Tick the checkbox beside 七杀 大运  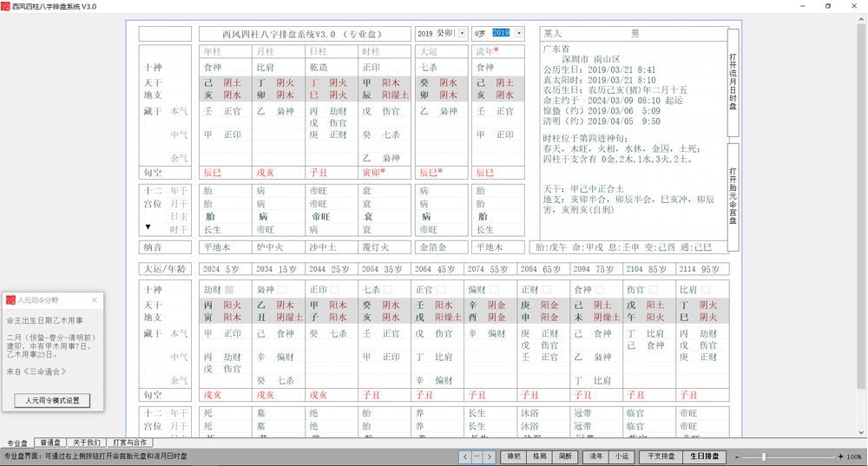coord(387,290)
